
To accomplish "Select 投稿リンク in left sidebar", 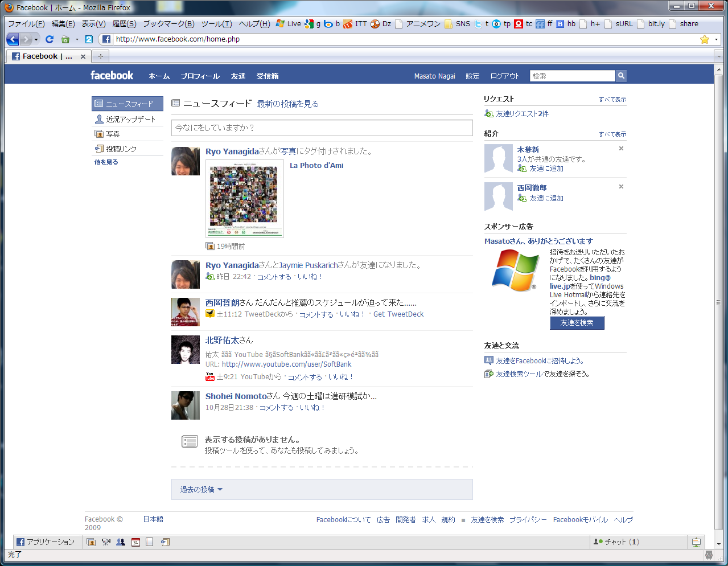I will pyautogui.click(x=127, y=149).
